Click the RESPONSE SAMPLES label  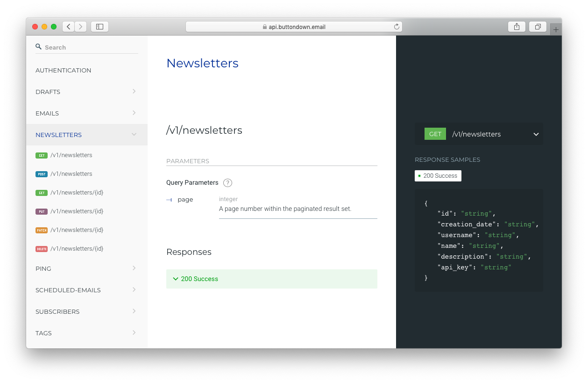pyautogui.click(x=447, y=159)
